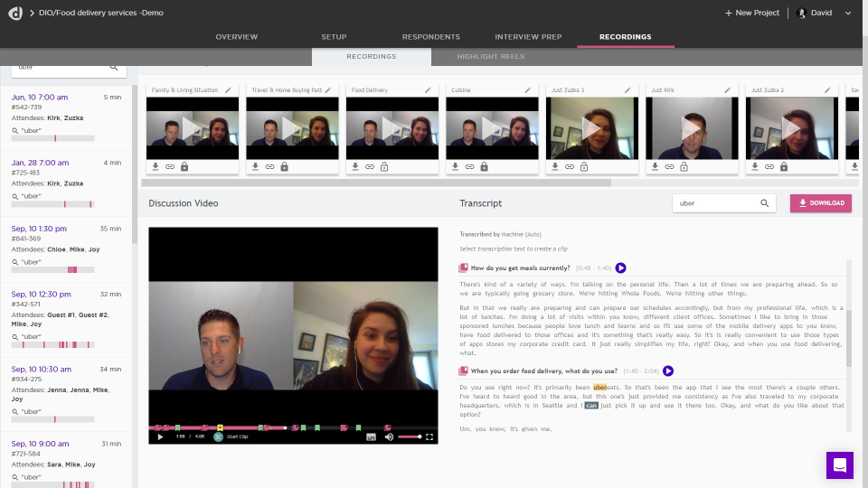Screen dimensions: 868x488
Task: Toggle closed captions on the video player
Action: point(371,437)
